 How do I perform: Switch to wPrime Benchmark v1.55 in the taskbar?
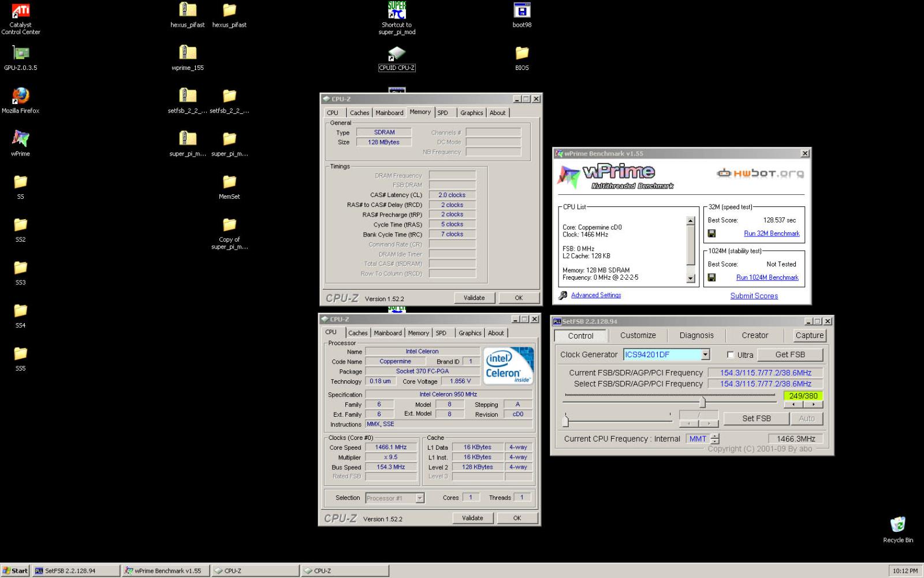click(166, 571)
